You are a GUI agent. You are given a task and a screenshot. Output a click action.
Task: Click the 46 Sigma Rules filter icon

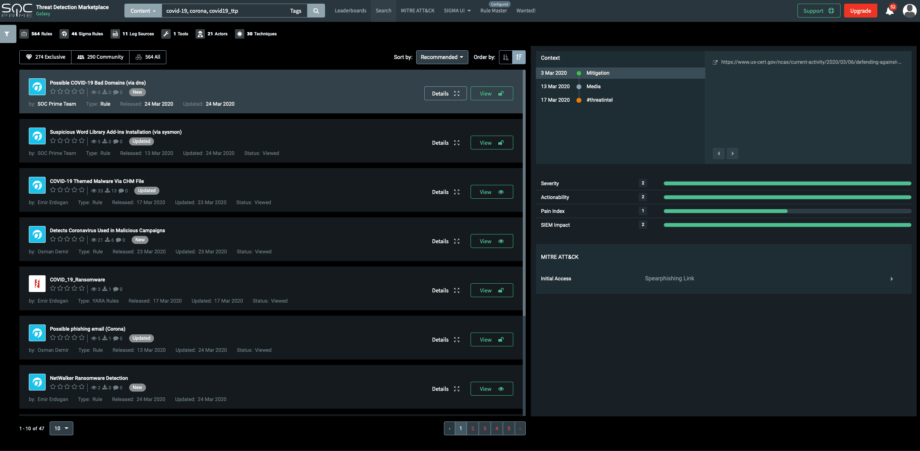[65, 33]
